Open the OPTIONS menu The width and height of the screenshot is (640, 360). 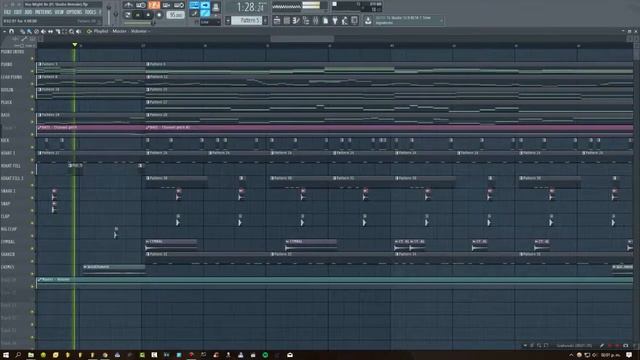click(74, 12)
